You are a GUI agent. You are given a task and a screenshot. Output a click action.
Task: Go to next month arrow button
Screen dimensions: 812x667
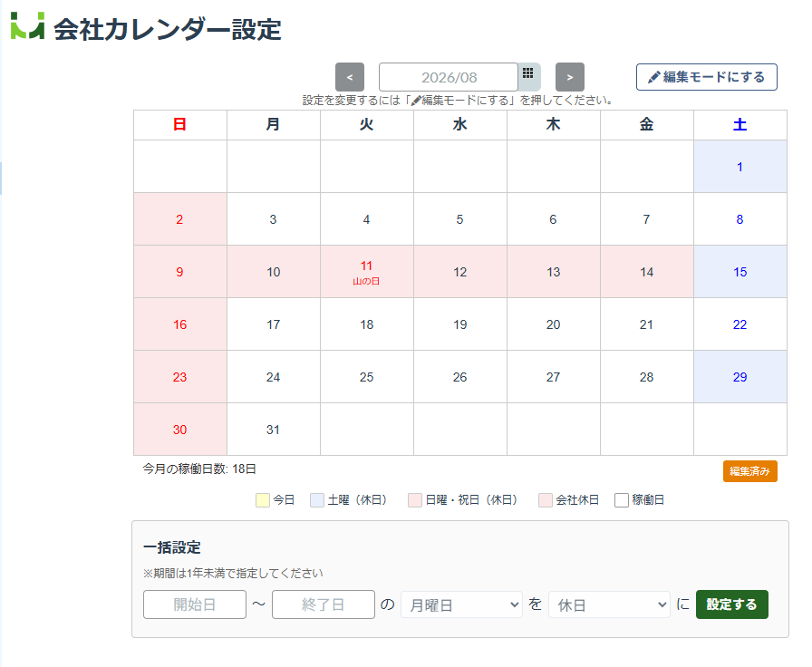point(570,77)
